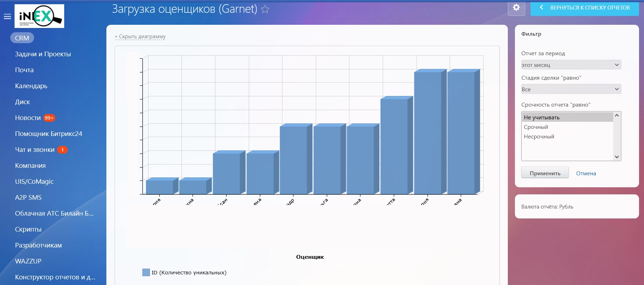644x285 pixels.
Task: Open Помощник Битрикс24
Action: click(x=49, y=133)
